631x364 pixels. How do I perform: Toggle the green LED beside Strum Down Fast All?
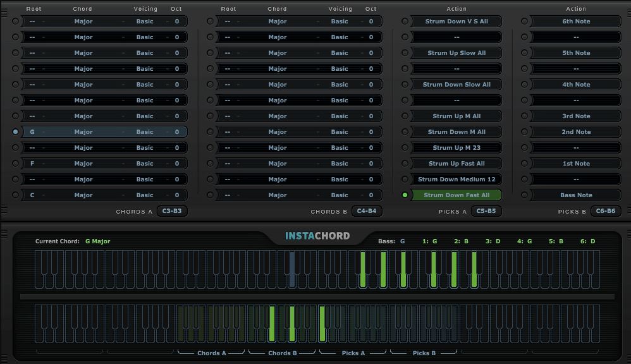coord(405,195)
